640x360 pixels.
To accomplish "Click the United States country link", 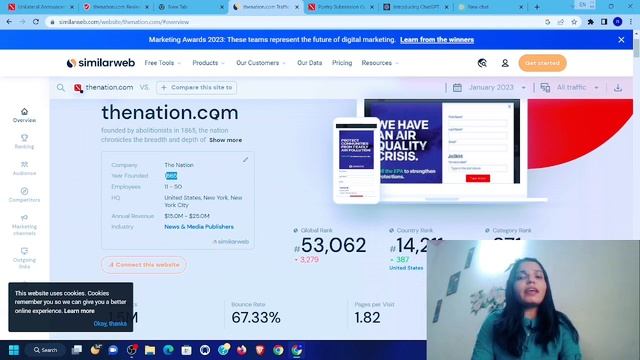I will (x=406, y=268).
